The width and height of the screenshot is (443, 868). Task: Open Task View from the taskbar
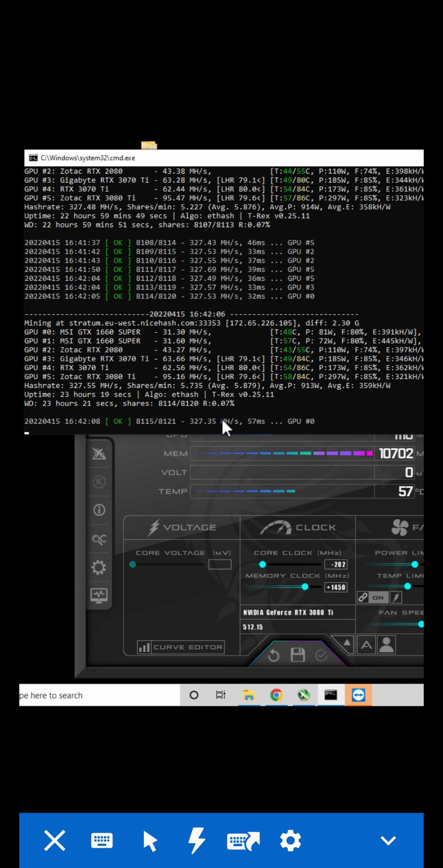[x=221, y=695]
